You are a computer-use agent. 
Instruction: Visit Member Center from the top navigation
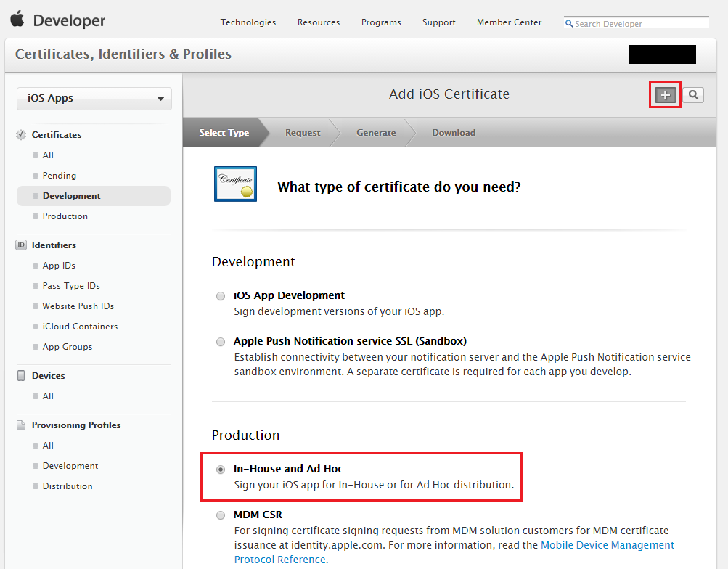tap(508, 22)
